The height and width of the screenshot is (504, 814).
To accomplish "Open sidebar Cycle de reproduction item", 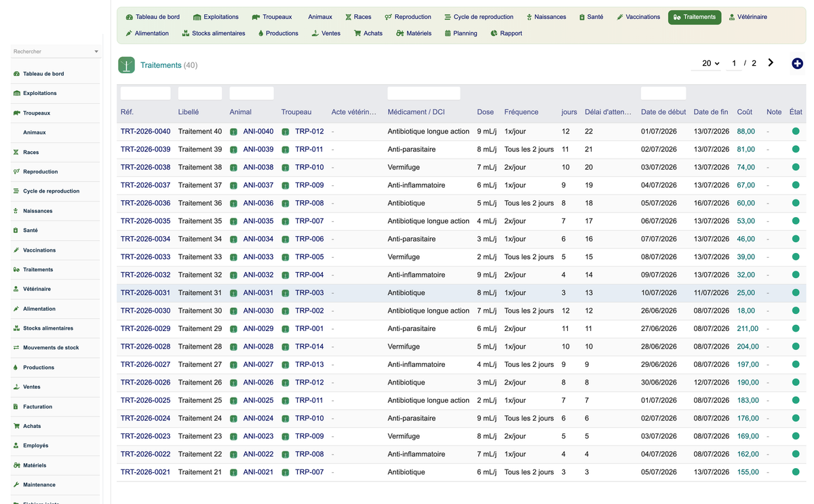I will click(x=51, y=191).
